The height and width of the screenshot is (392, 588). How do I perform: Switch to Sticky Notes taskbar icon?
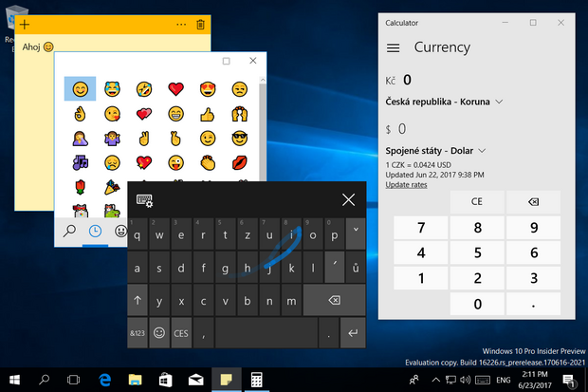226,380
